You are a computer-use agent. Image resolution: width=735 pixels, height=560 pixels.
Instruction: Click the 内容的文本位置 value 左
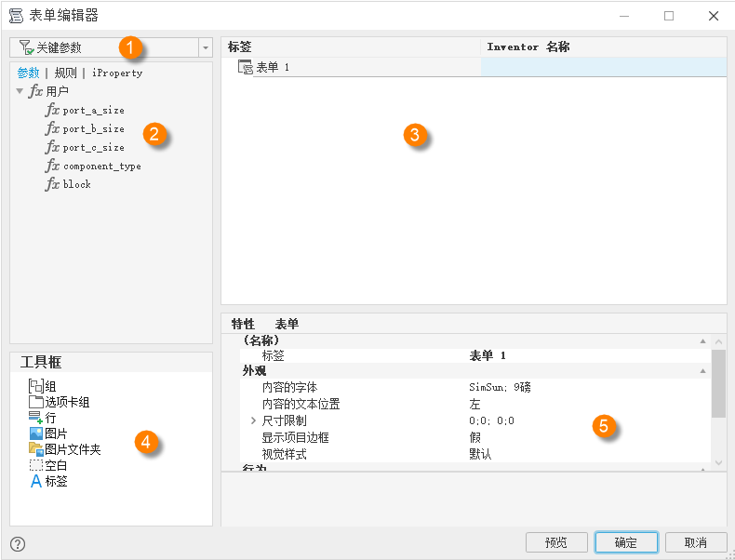tap(474, 404)
